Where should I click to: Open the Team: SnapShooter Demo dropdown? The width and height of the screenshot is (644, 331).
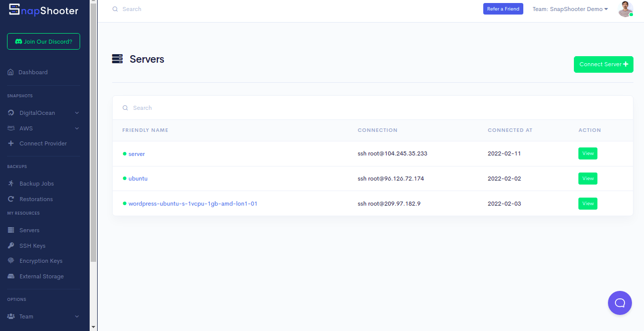tap(570, 9)
